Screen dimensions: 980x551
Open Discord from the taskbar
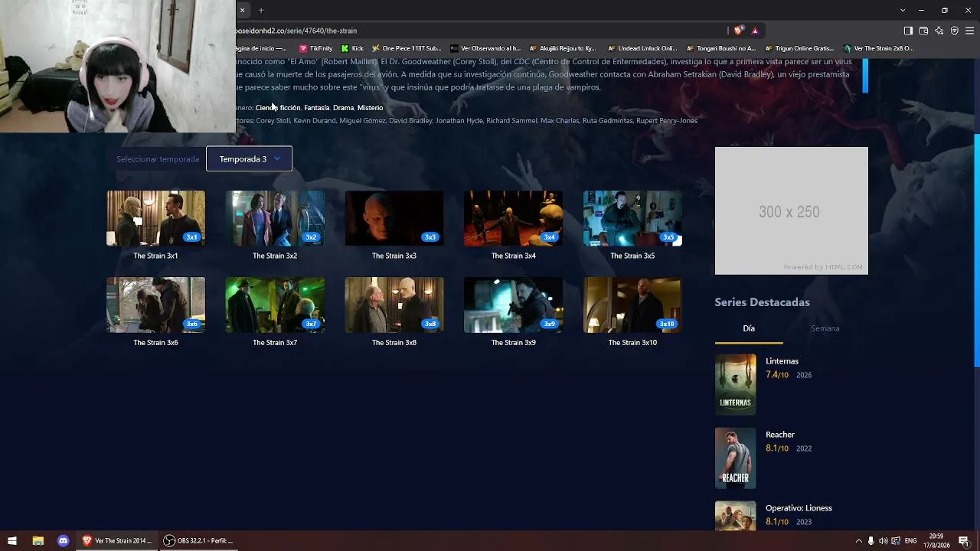tap(63, 540)
